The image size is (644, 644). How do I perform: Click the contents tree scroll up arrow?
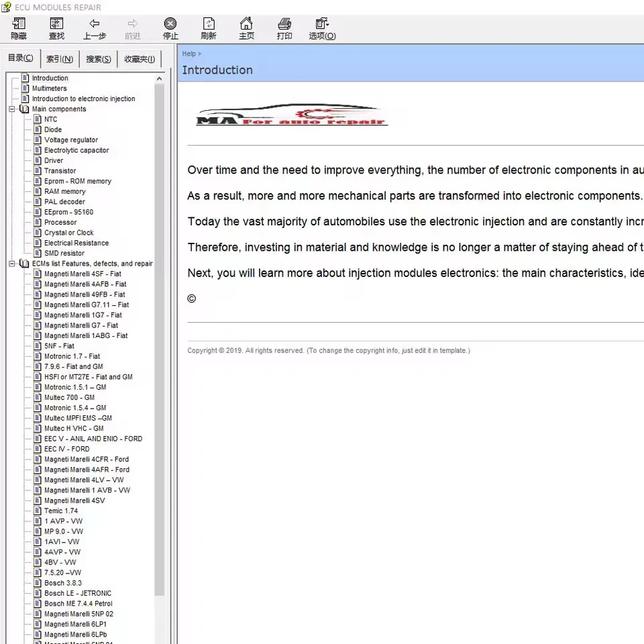(x=160, y=78)
